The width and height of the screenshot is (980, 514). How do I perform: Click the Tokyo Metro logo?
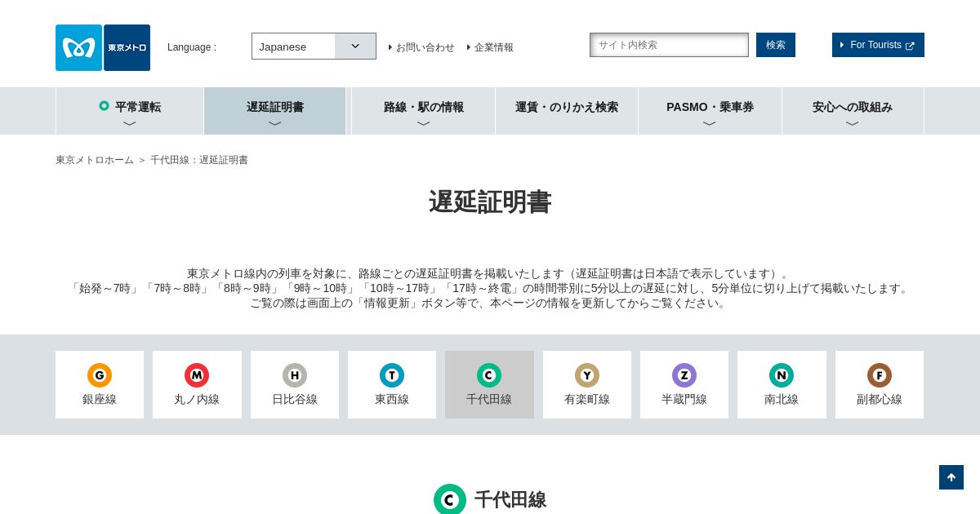click(103, 47)
